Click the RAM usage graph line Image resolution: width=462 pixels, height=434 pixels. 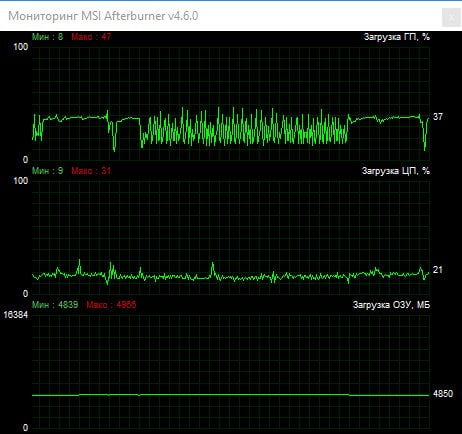(230, 395)
